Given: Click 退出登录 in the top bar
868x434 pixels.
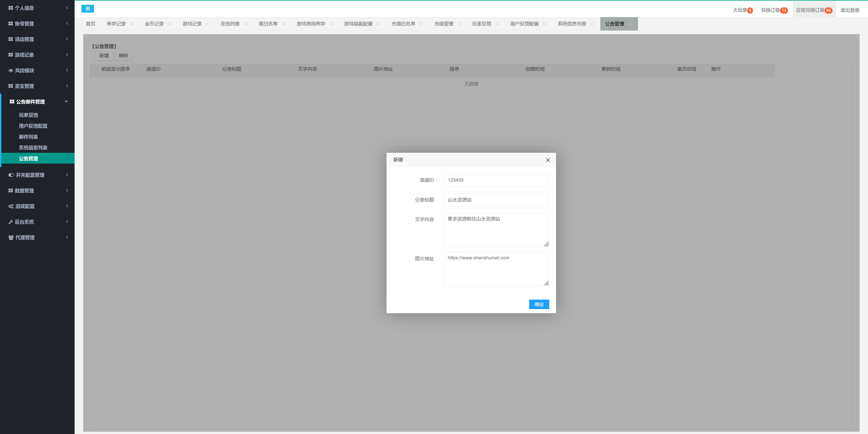Looking at the screenshot, I should [849, 10].
